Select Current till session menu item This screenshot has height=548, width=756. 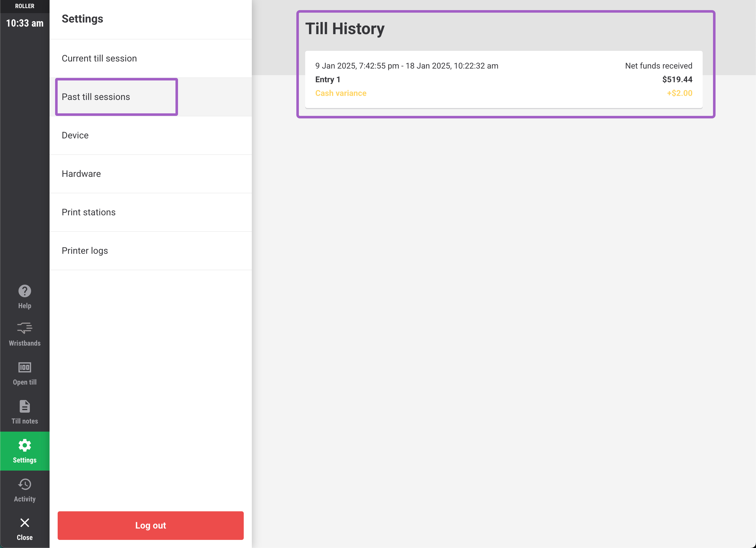[151, 58]
